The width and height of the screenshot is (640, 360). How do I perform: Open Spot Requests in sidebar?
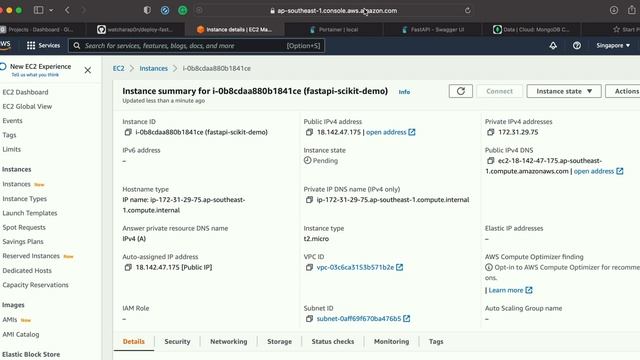(24, 227)
